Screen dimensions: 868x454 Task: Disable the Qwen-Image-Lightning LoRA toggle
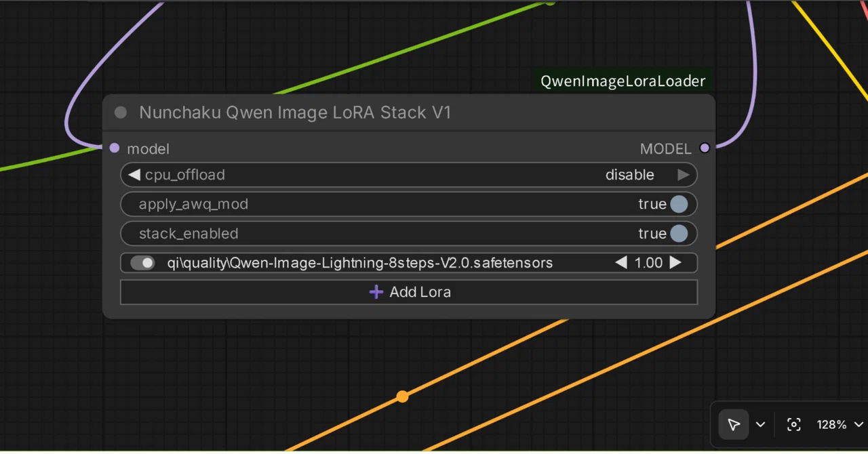coord(143,263)
